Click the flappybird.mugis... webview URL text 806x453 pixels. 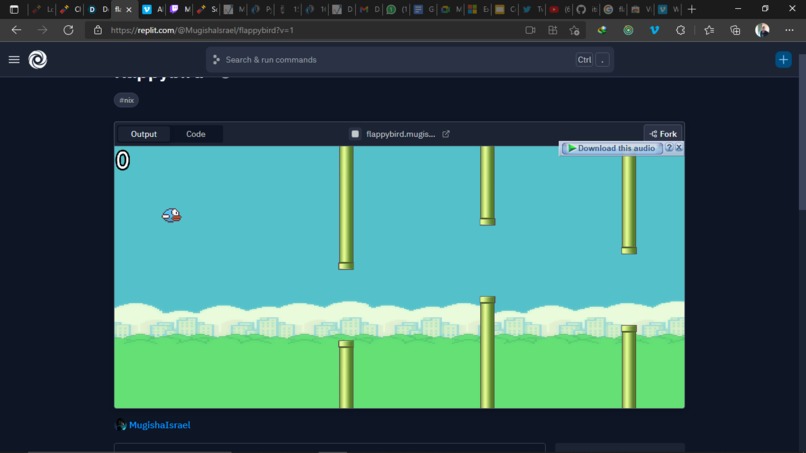click(x=400, y=134)
